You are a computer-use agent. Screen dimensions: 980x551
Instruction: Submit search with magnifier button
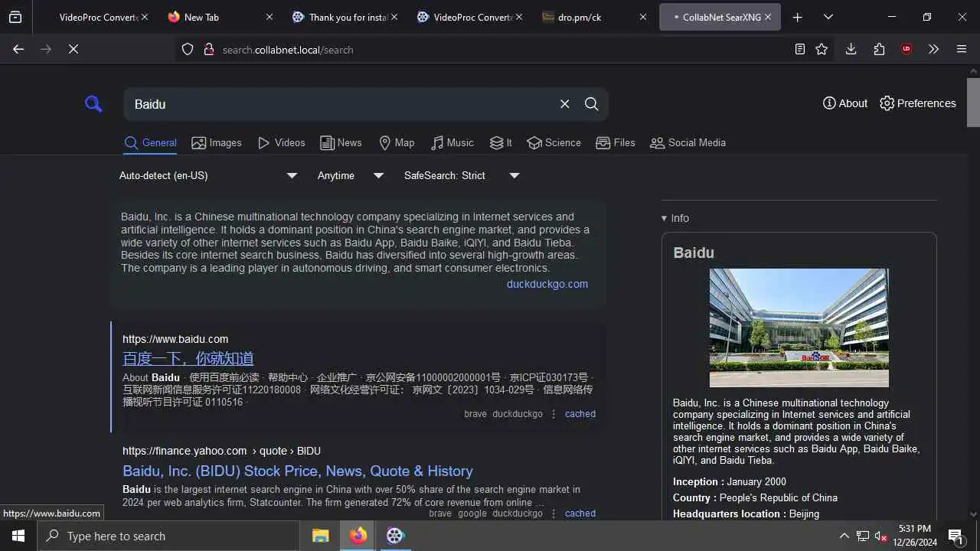(591, 104)
